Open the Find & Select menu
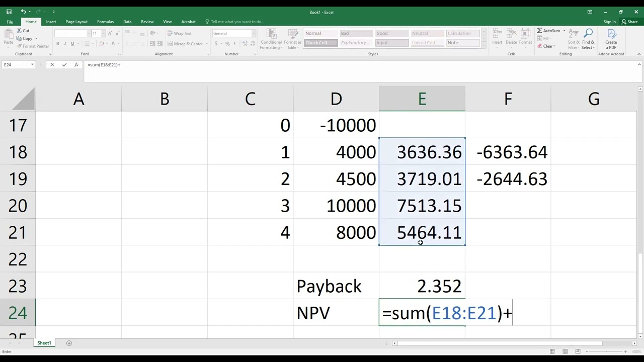This screenshot has height=362, width=644. [x=588, y=39]
